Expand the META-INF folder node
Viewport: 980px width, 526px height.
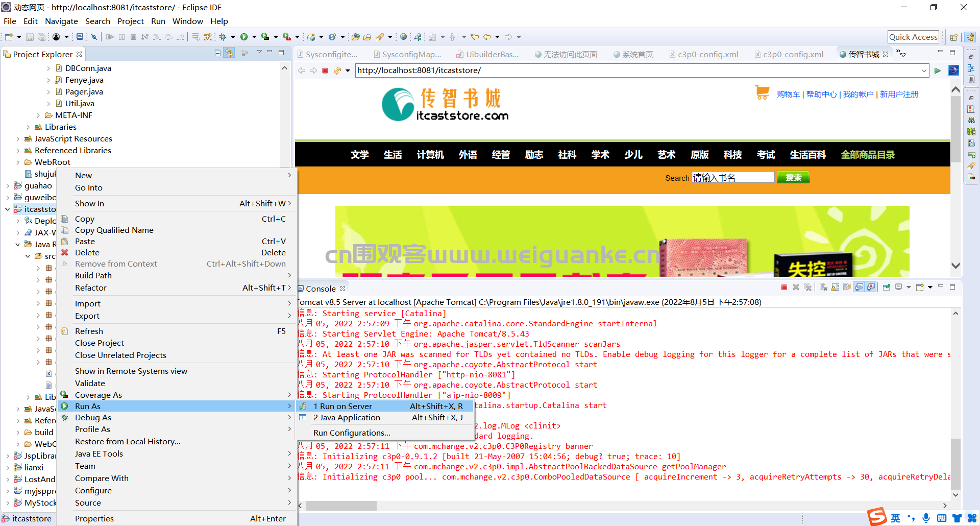(38, 115)
